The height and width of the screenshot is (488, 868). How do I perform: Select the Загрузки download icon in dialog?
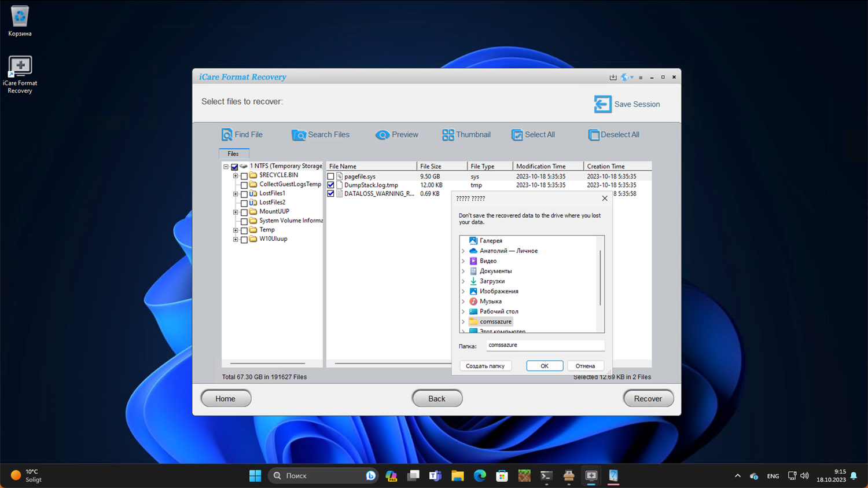pos(473,281)
